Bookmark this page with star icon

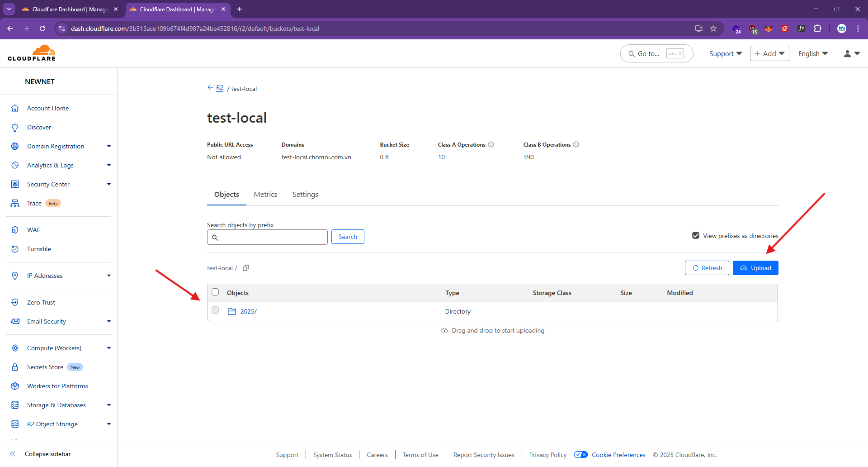[x=713, y=29]
